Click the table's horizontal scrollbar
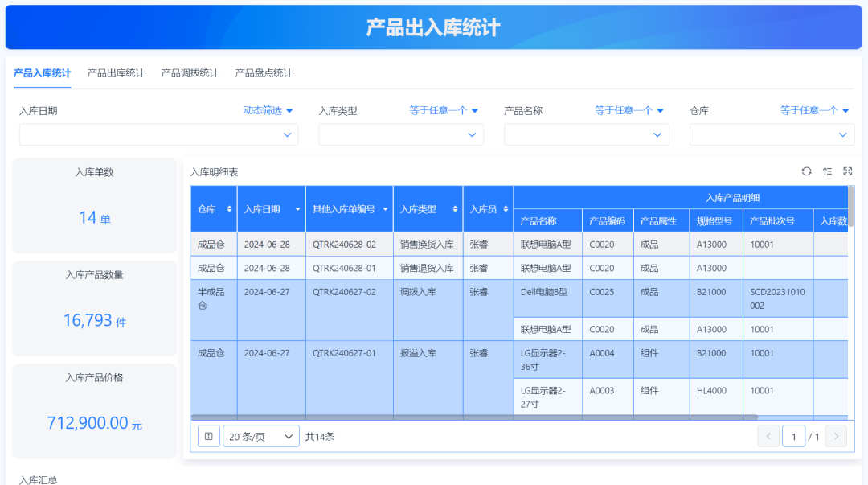This screenshot has width=868, height=485. (474, 417)
